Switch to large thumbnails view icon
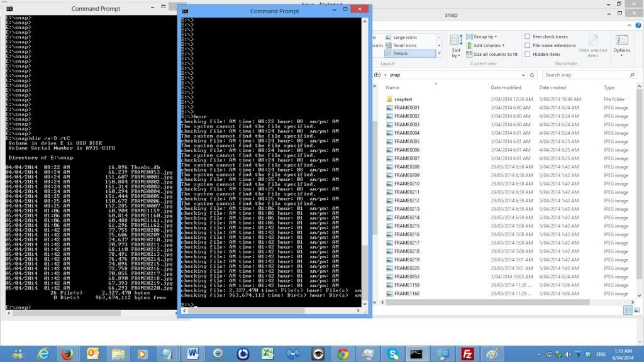 [635, 310]
